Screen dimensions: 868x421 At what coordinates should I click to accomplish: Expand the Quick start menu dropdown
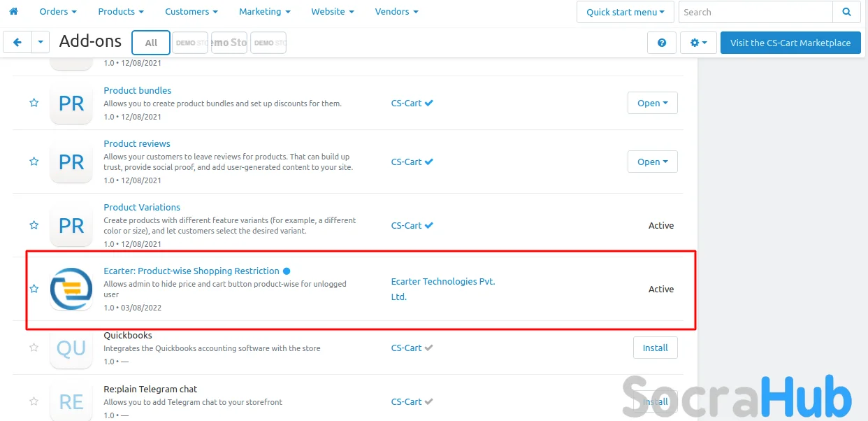coord(625,12)
